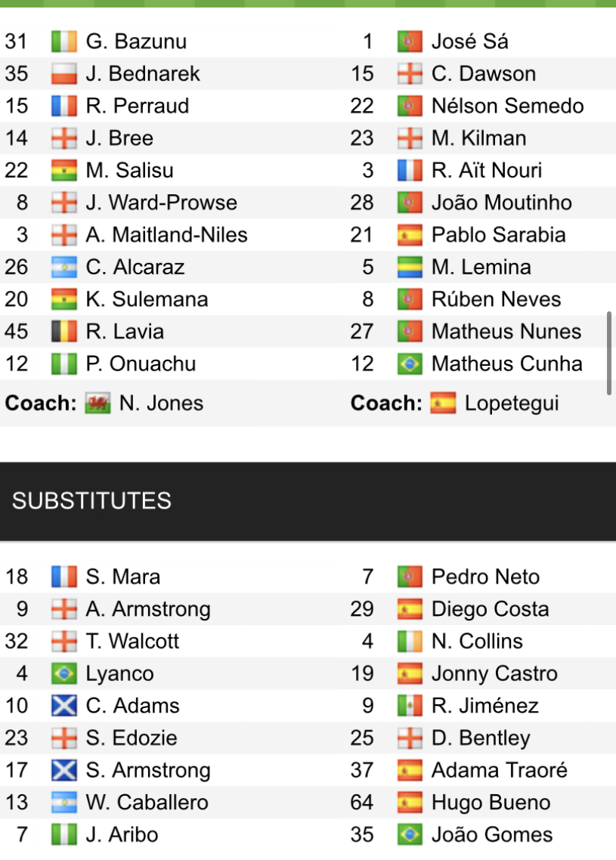Click the Brazil flag beside Matheus Cunha
616x860 pixels.
click(x=410, y=364)
